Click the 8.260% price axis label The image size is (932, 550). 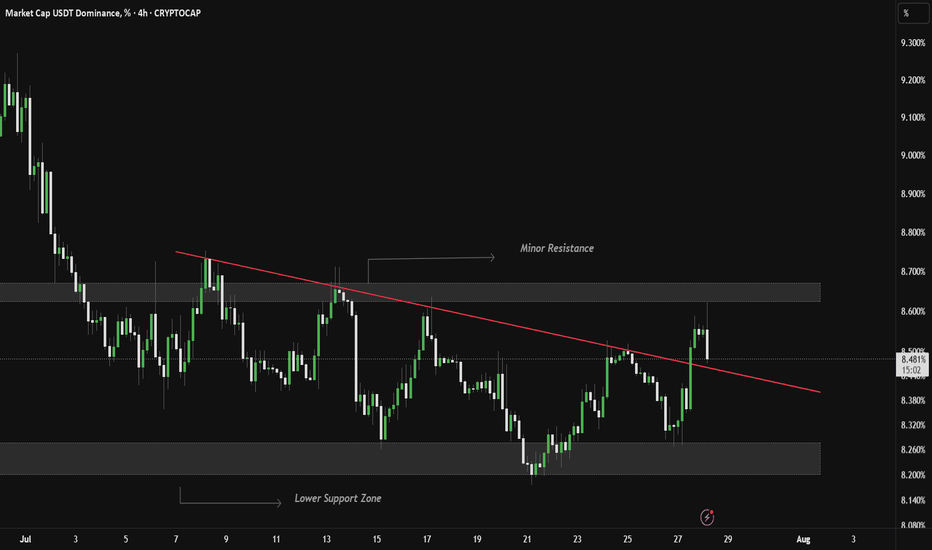[x=912, y=450]
